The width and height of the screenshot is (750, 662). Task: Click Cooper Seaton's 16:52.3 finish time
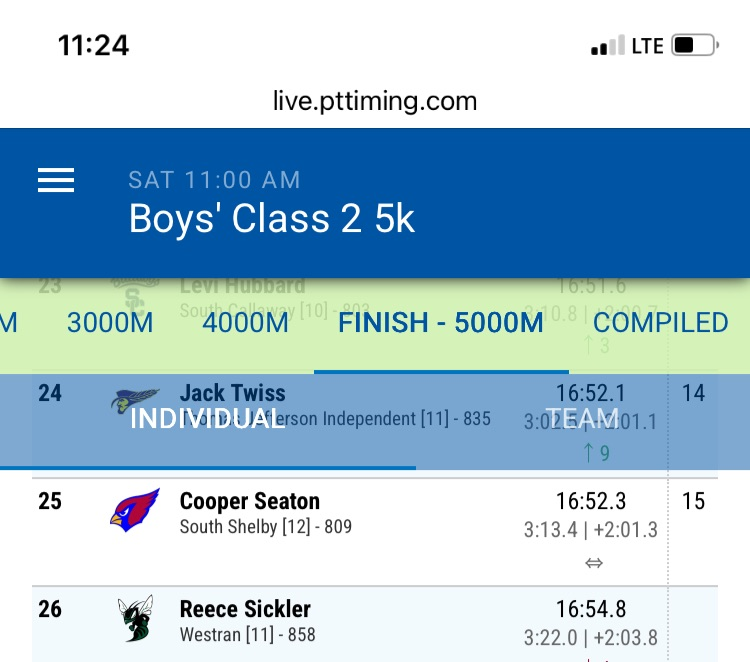click(591, 501)
